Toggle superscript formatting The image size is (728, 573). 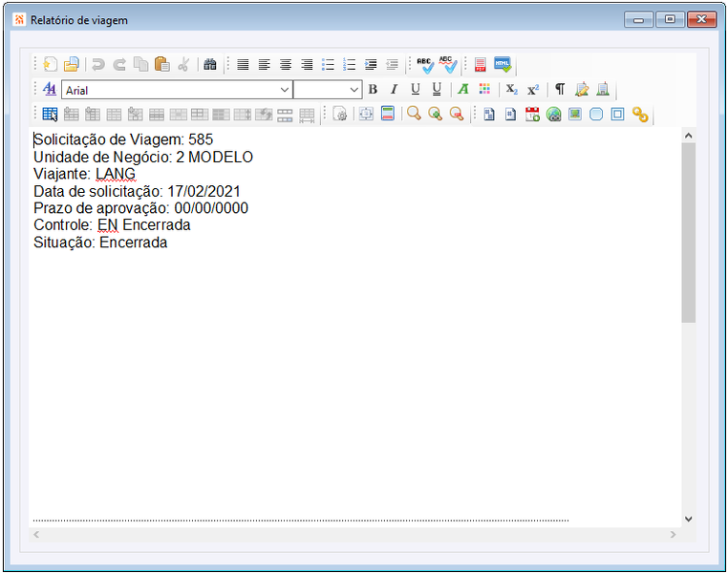pos(533,89)
